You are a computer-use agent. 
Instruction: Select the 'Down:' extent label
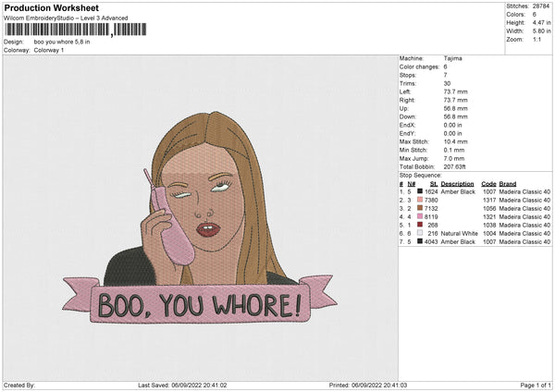407,116
